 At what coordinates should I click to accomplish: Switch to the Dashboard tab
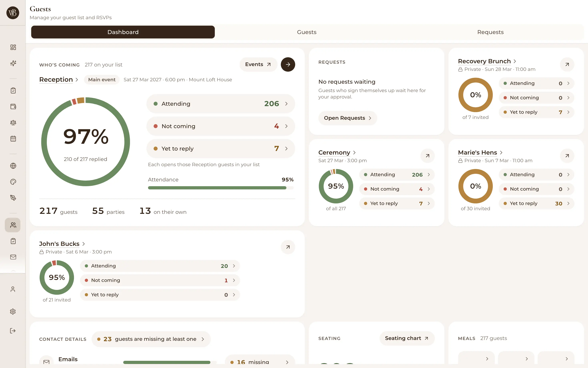(123, 32)
